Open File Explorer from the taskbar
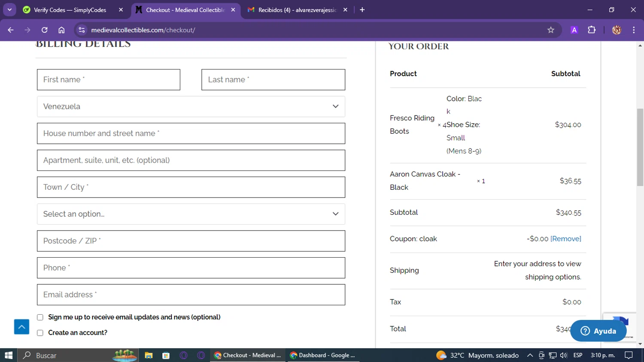Screen dimensions: 644x362 149,356
